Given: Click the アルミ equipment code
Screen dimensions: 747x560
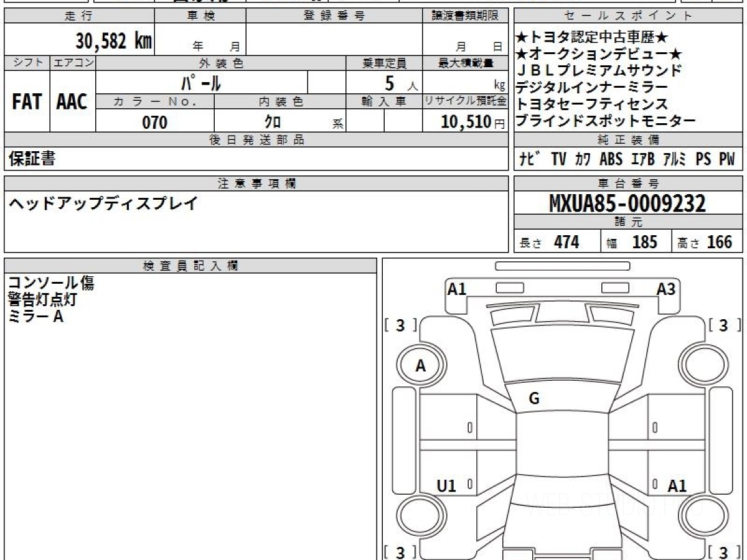Looking at the screenshot, I should [x=675, y=159].
